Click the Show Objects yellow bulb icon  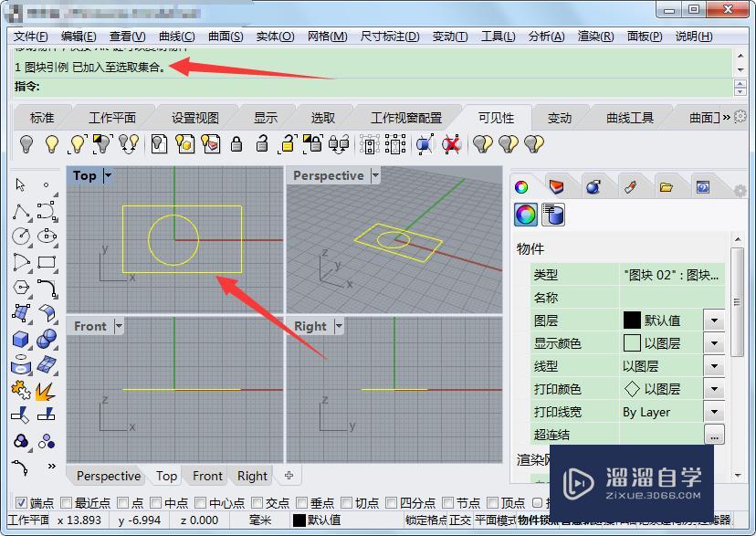click(x=52, y=144)
